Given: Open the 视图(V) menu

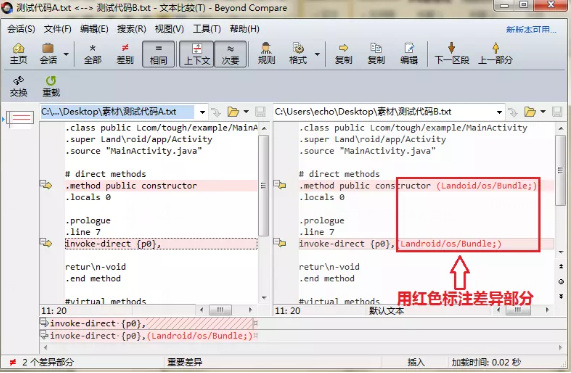Looking at the screenshot, I should tap(169, 29).
